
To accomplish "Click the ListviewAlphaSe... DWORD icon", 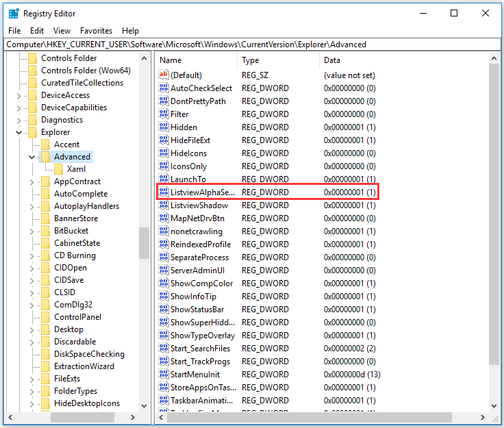I will coord(163,192).
